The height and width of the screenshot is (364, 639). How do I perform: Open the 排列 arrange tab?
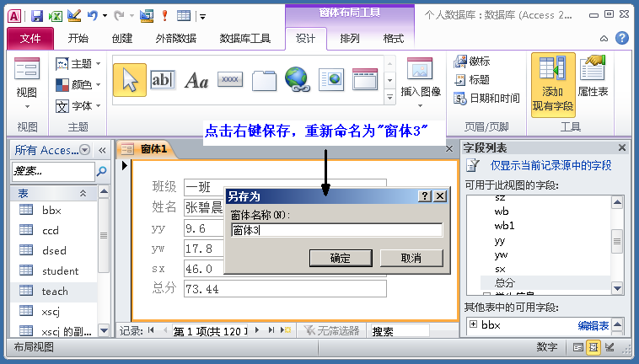(350, 39)
